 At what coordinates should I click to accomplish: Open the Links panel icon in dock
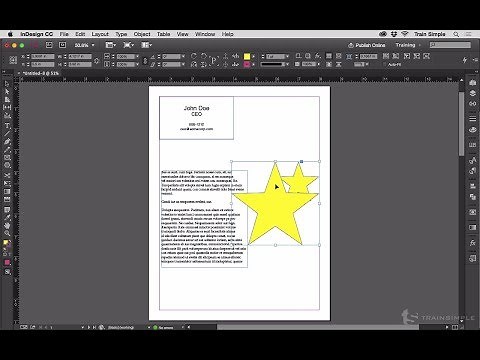point(472,104)
